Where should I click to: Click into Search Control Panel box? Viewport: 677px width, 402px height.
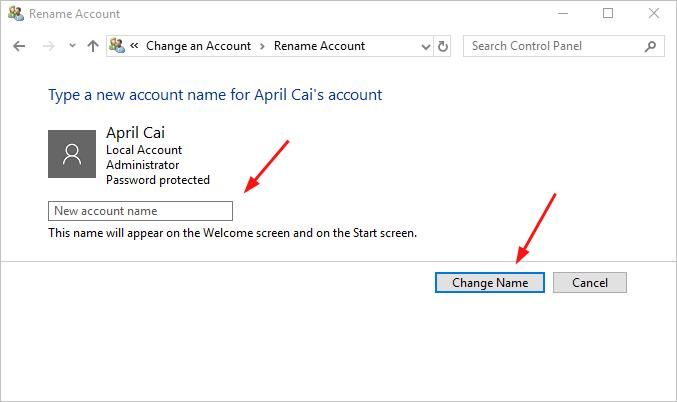[x=553, y=46]
